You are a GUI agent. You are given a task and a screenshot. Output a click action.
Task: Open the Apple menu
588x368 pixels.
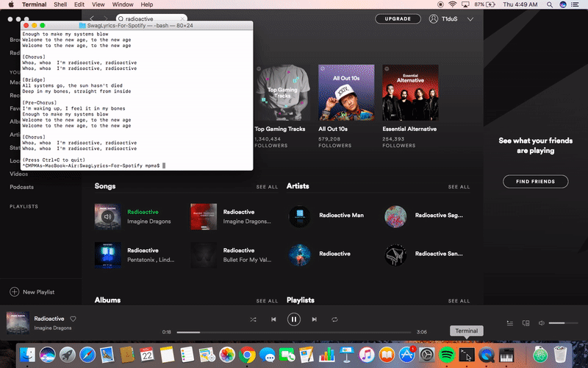11,4
